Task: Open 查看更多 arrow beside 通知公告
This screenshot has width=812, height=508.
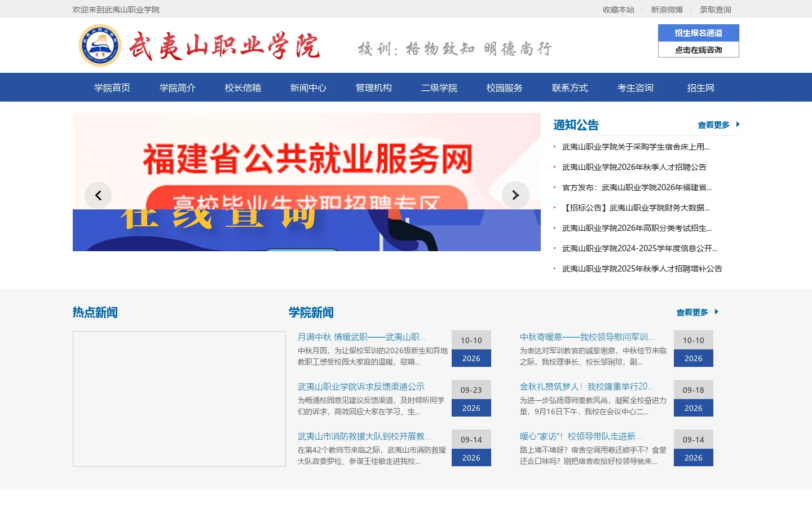Action: (x=738, y=125)
